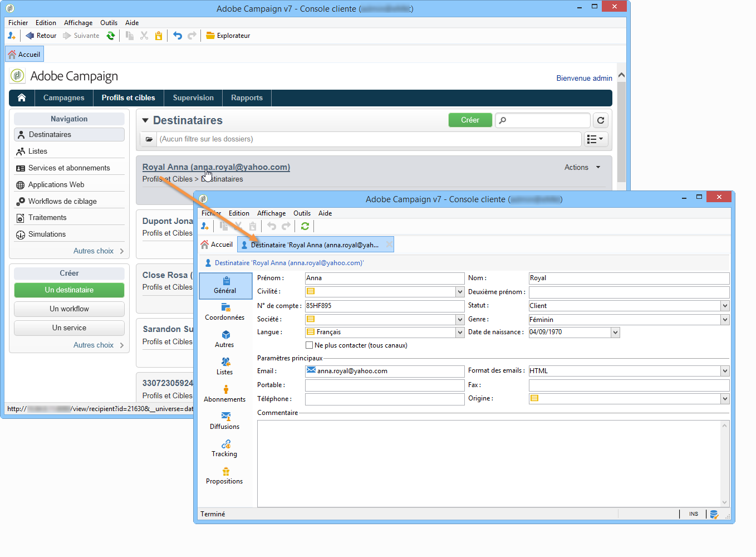Open the Actions dropdown for Royal Anna
This screenshot has height=557, width=756.
582,167
